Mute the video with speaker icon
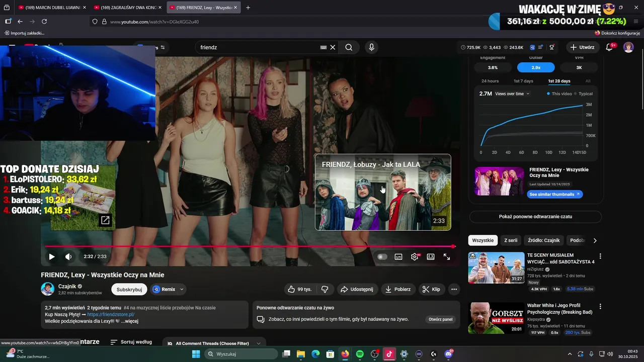The image size is (644, 362). [x=68, y=256]
